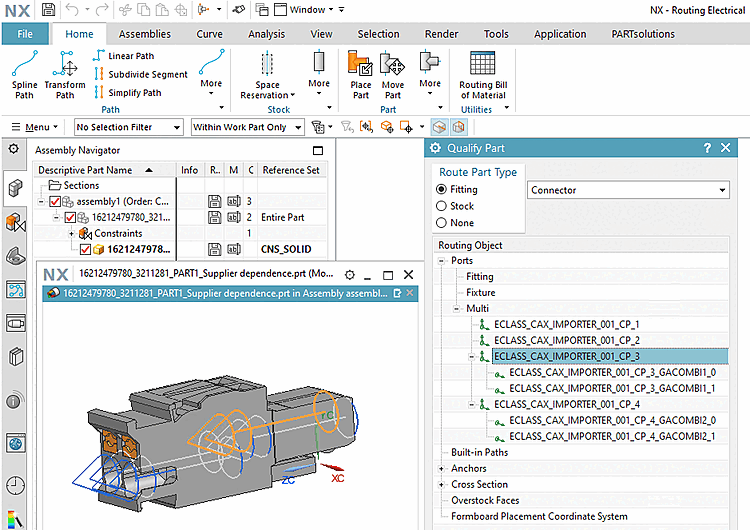Toggle the assembly1 checkbox in navigator
The width and height of the screenshot is (750, 530).
pos(55,201)
